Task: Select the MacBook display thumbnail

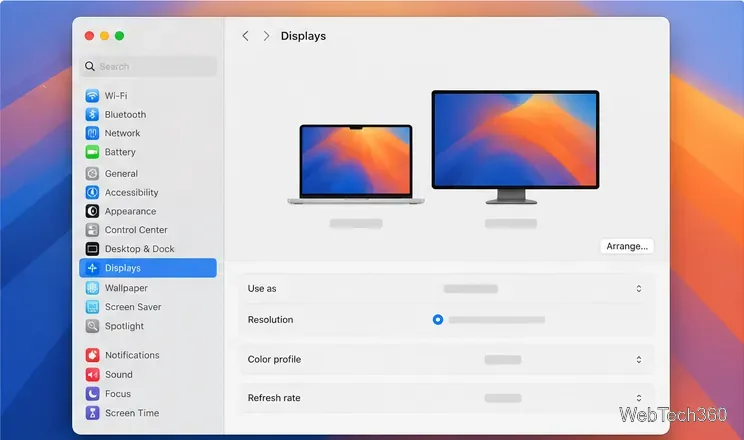Action: [356, 164]
